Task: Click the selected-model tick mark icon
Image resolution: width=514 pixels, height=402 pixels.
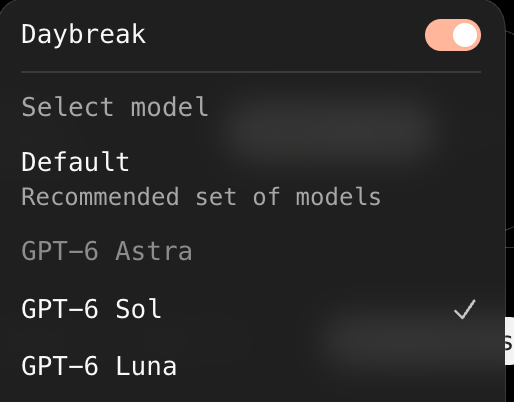Action: tap(465, 310)
